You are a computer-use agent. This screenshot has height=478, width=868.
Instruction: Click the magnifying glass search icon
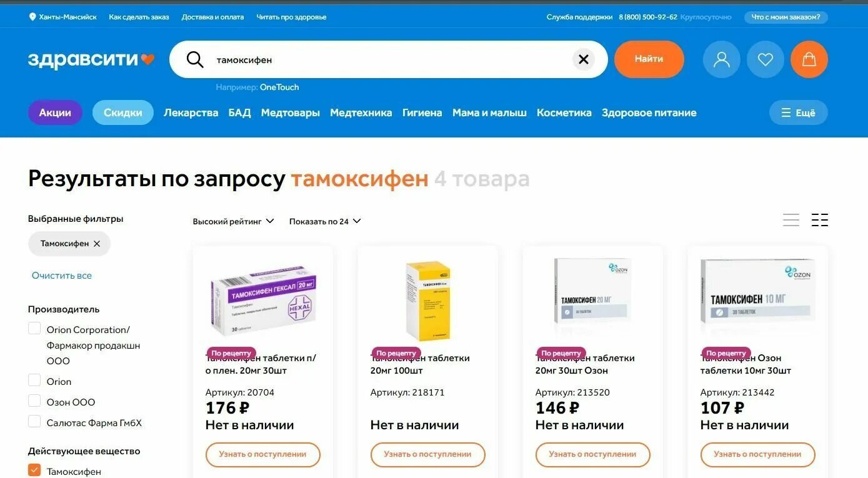[195, 59]
